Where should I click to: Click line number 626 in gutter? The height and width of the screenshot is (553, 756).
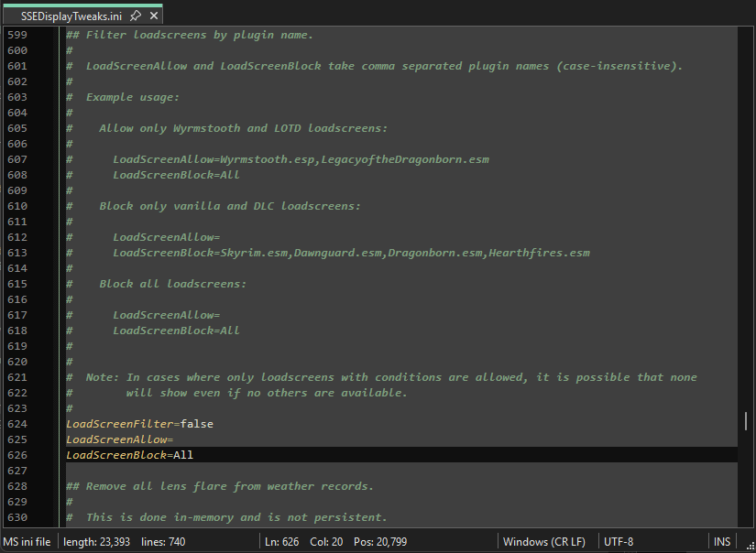coord(17,455)
